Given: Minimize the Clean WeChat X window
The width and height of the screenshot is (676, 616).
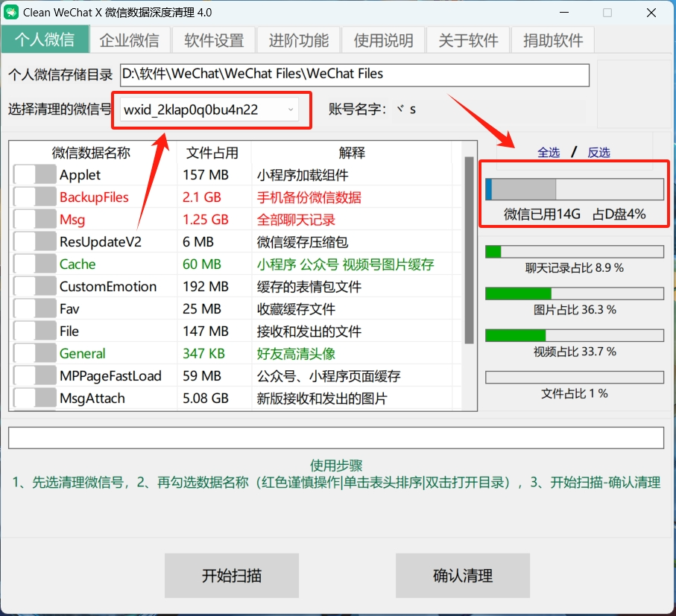Looking at the screenshot, I should [564, 13].
